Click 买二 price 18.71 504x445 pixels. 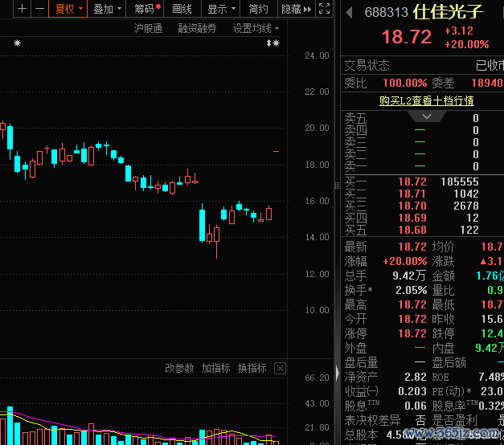(x=412, y=194)
